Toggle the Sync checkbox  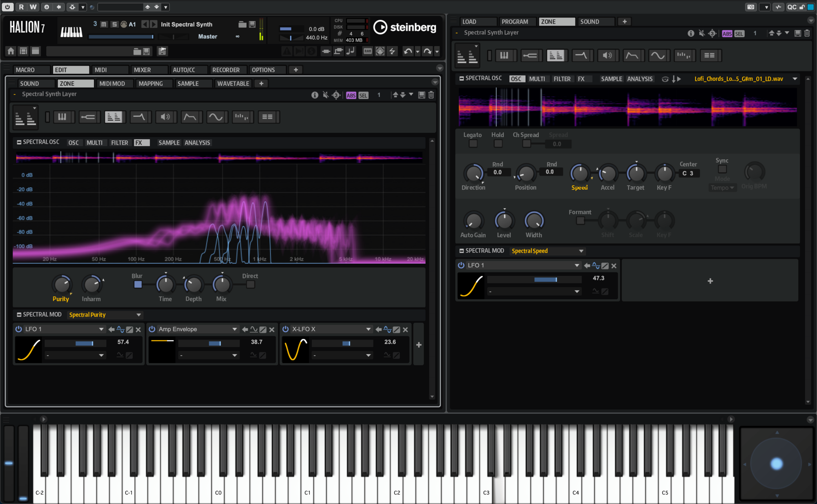[x=722, y=169]
